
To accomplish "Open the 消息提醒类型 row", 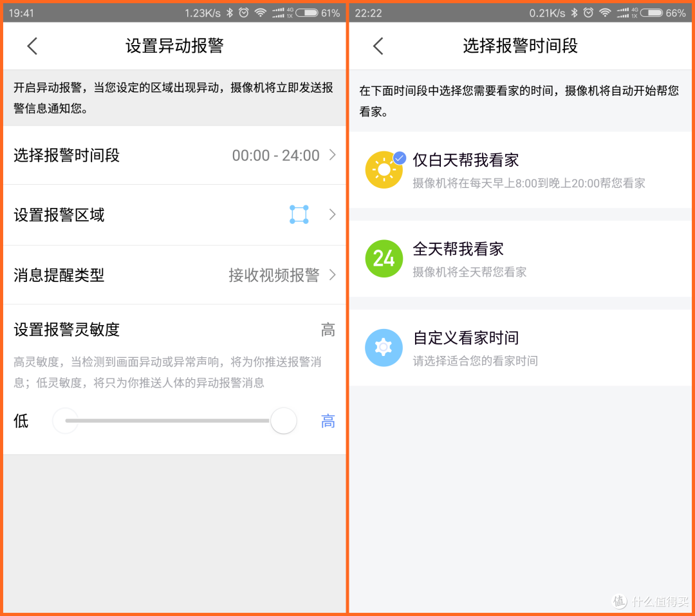I will pos(174,275).
